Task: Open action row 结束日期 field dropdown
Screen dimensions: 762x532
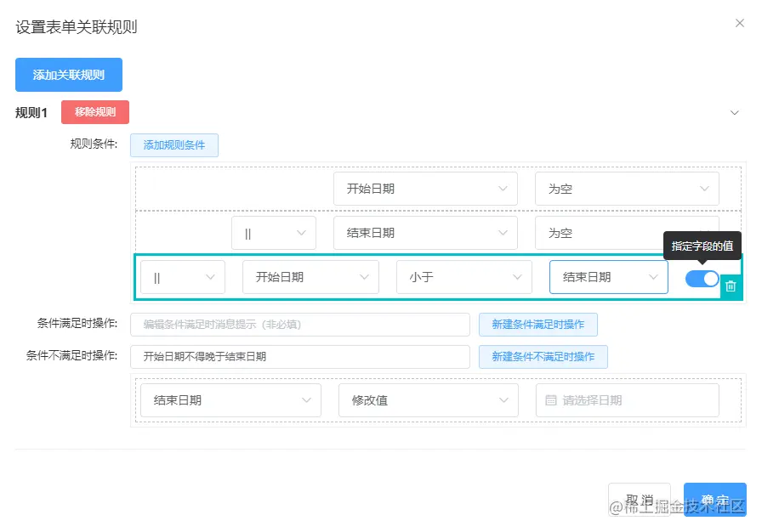Action: click(230, 400)
